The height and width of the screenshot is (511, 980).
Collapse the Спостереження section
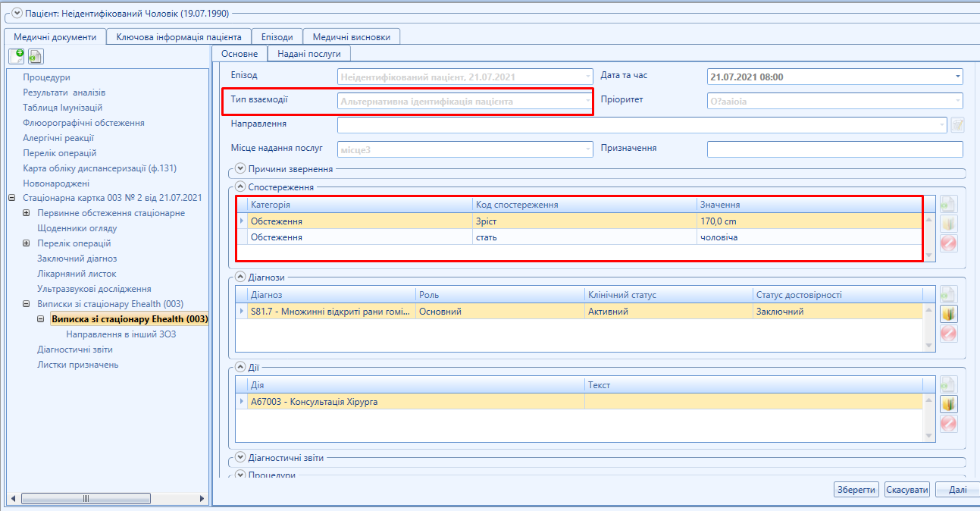pyautogui.click(x=240, y=187)
